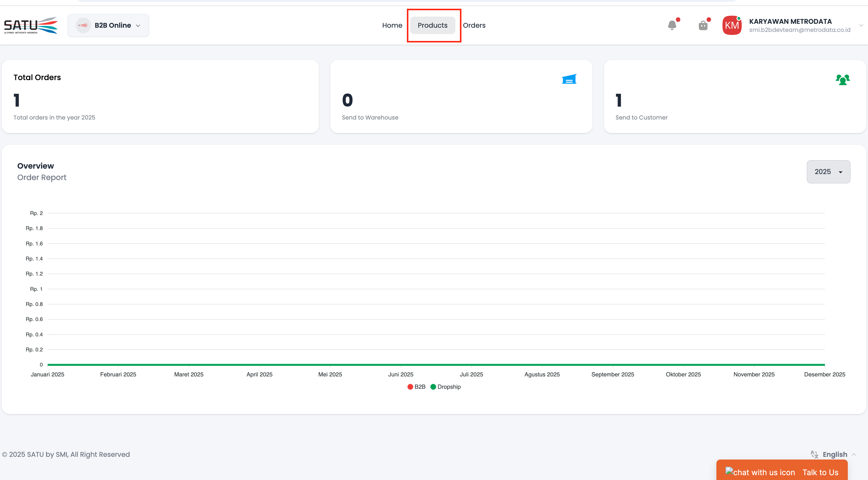Image resolution: width=868 pixels, height=480 pixels.
Task: Expand the B2B Online dropdown
Action: (138, 26)
